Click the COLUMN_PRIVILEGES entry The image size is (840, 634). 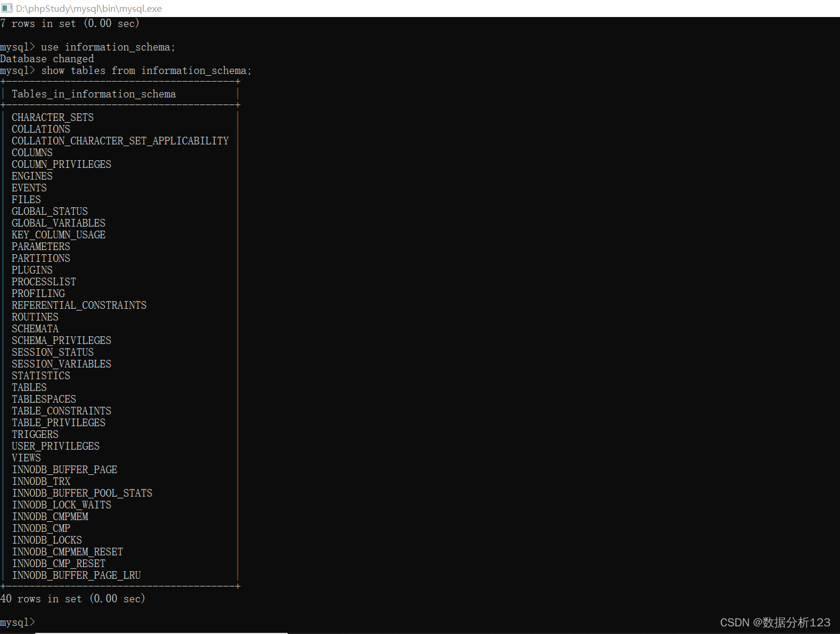click(62, 164)
